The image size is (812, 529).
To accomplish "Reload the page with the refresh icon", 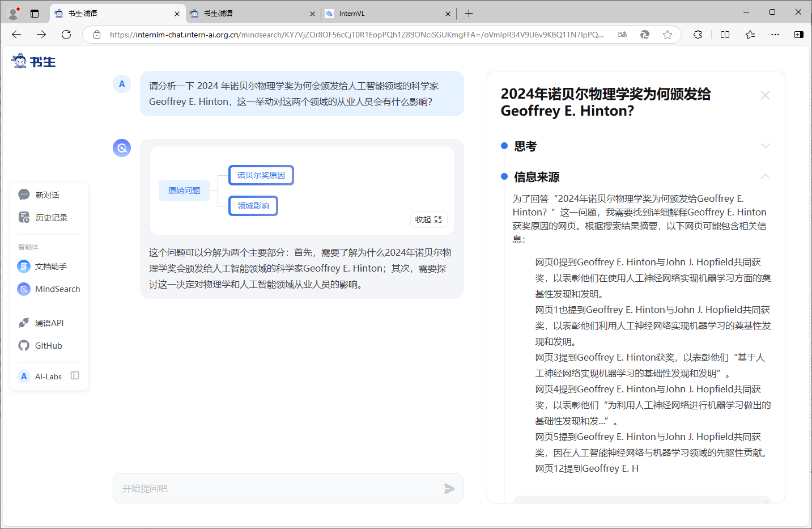I will (x=66, y=35).
